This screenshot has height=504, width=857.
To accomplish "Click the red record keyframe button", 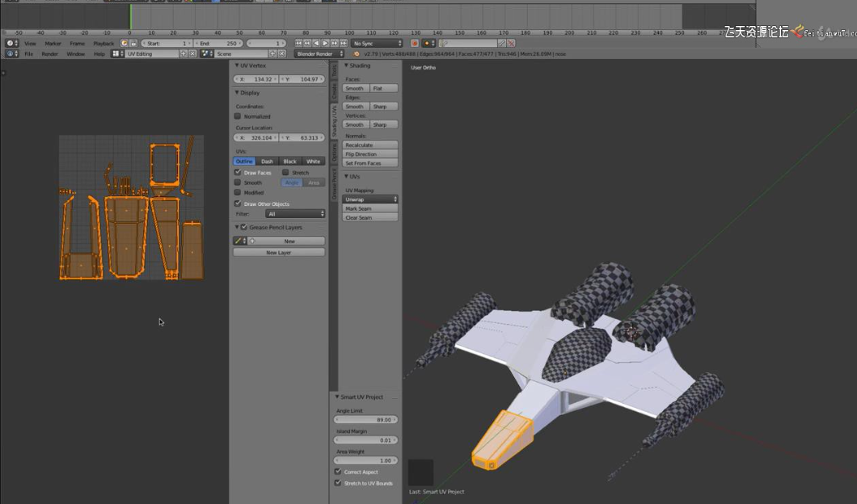I will click(x=415, y=43).
